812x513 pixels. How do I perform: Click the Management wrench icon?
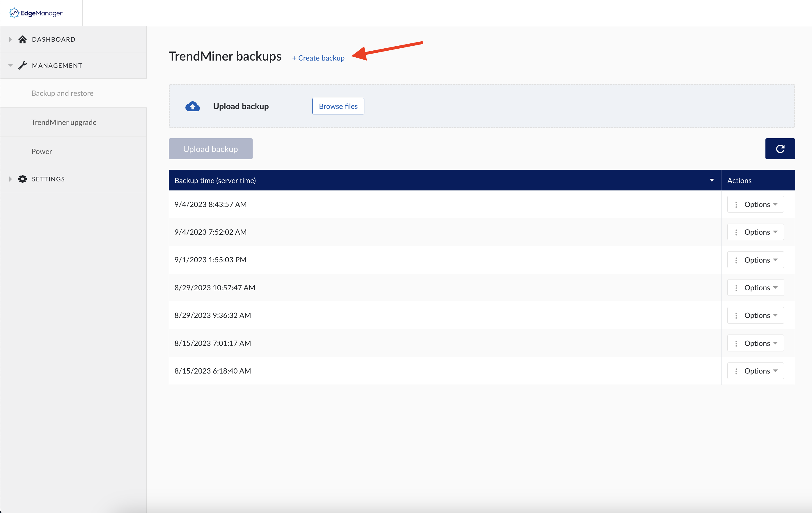pyautogui.click(x=23, y=65)
